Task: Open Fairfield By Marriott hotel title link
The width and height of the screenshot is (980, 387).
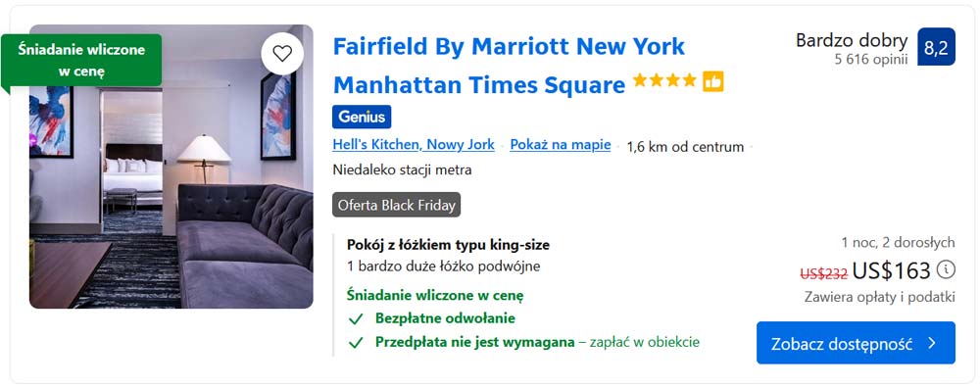Action: [x=510, y=65]
